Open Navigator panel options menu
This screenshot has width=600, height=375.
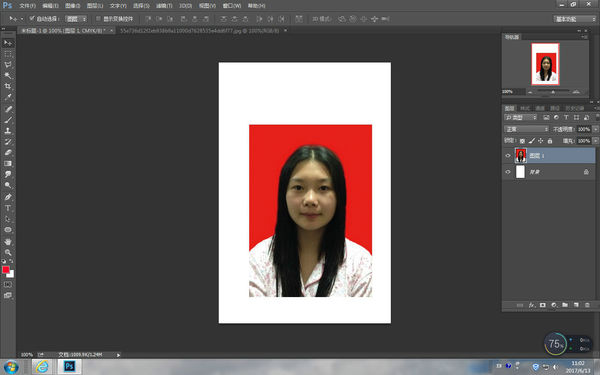pyautogui.click(x=584, y=37)
